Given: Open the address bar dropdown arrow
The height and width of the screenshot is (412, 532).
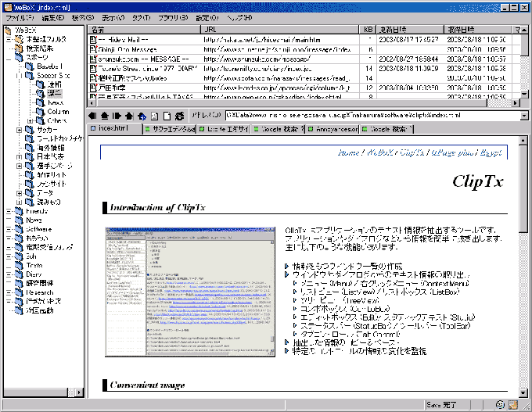Looking at the screenshot, I should (524, 116).
